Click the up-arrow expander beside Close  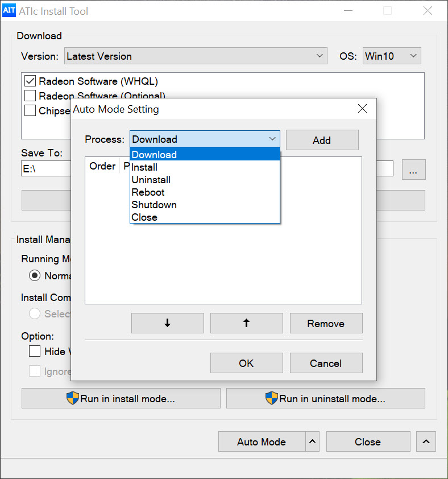pos(426,441)
